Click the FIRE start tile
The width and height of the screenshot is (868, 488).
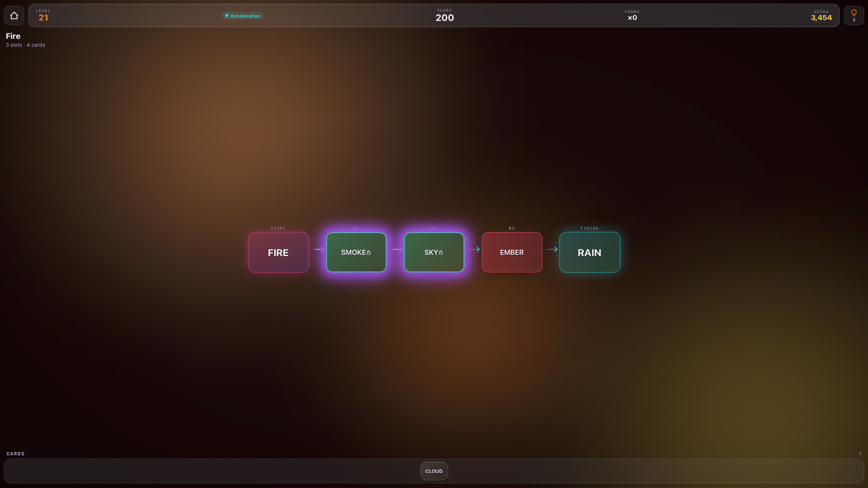coord(278,252)
